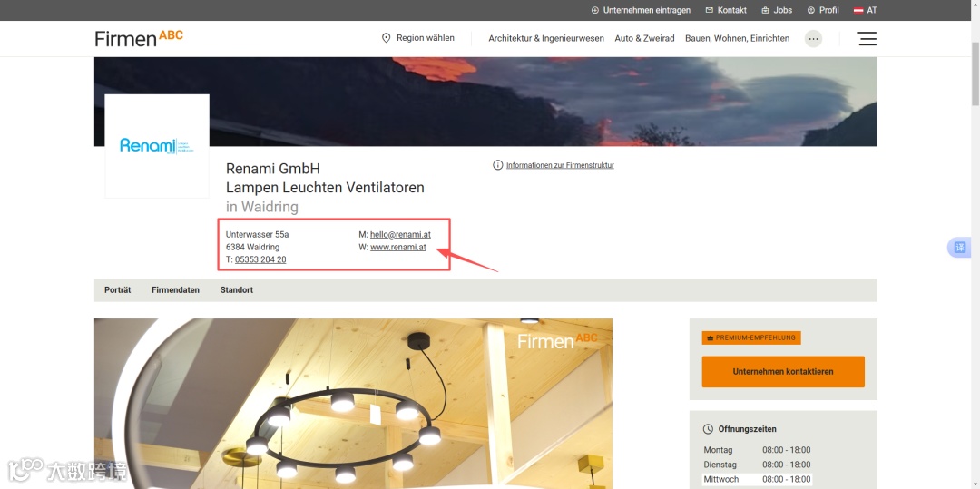Click email link hello@renami.at

coord(400,235)
